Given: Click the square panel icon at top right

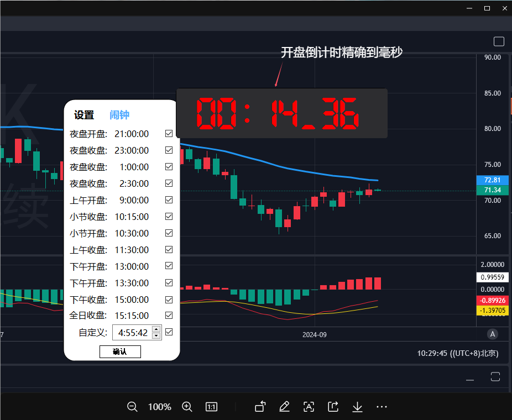Looking at the screenshot, I should 499,42.
